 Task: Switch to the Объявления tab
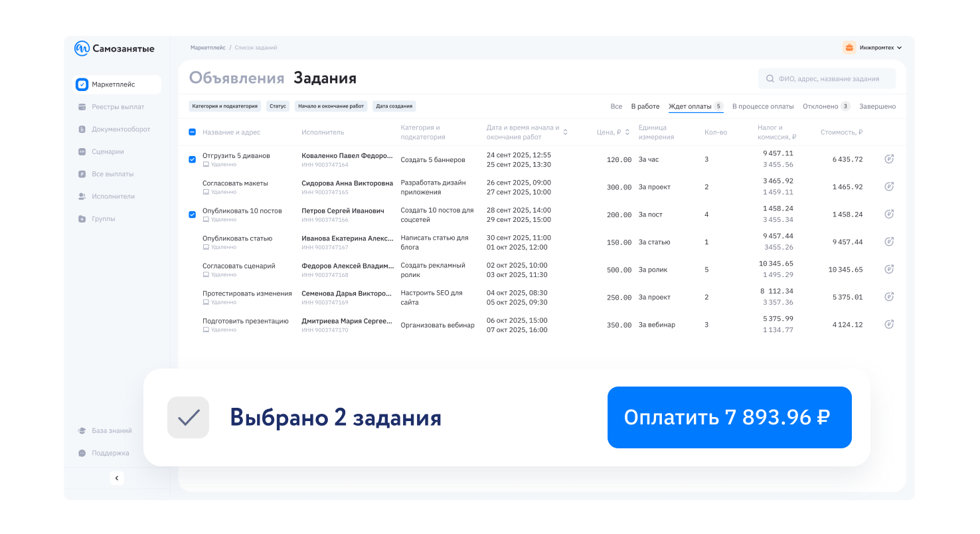pyautogui.click(x=236, y=78)
